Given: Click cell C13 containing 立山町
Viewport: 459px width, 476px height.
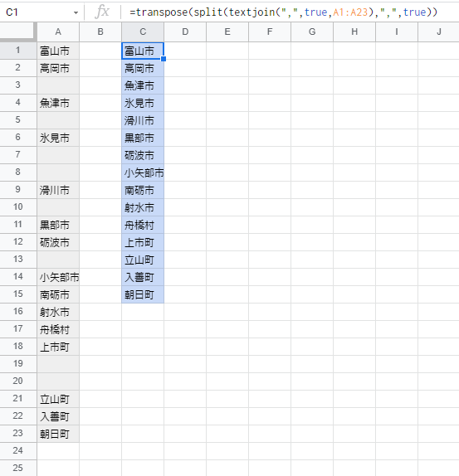Looking at the screenshot, I should tap(143, 260).
